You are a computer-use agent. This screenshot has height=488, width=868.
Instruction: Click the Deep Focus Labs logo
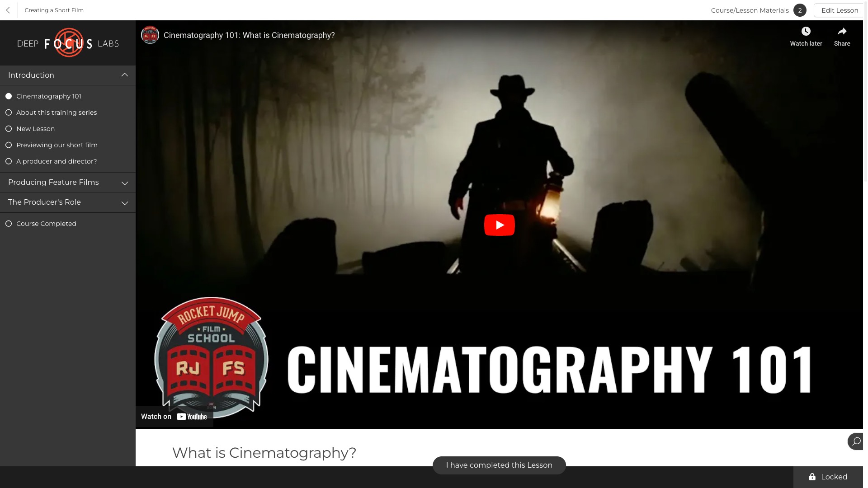68,43
